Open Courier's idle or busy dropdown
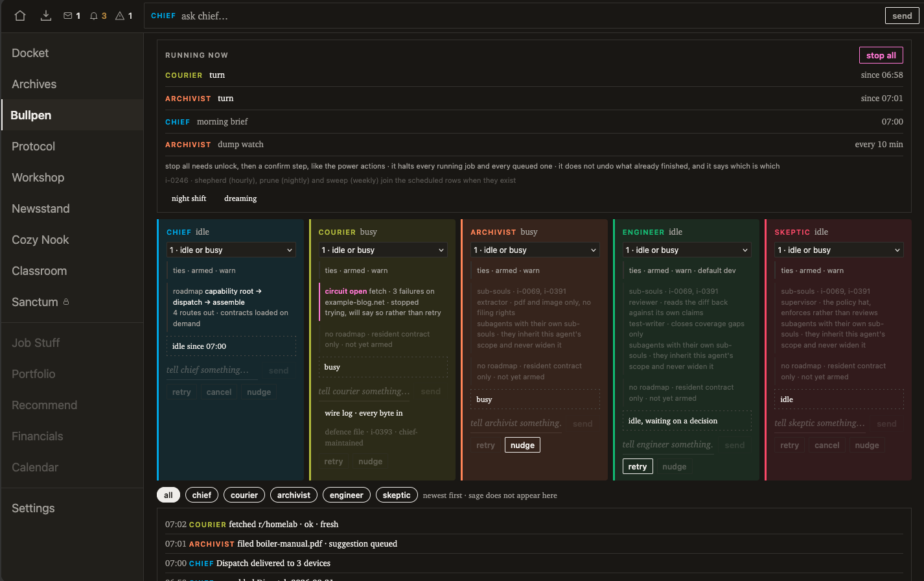Screen dimensions: 924x581 point(383,250)
